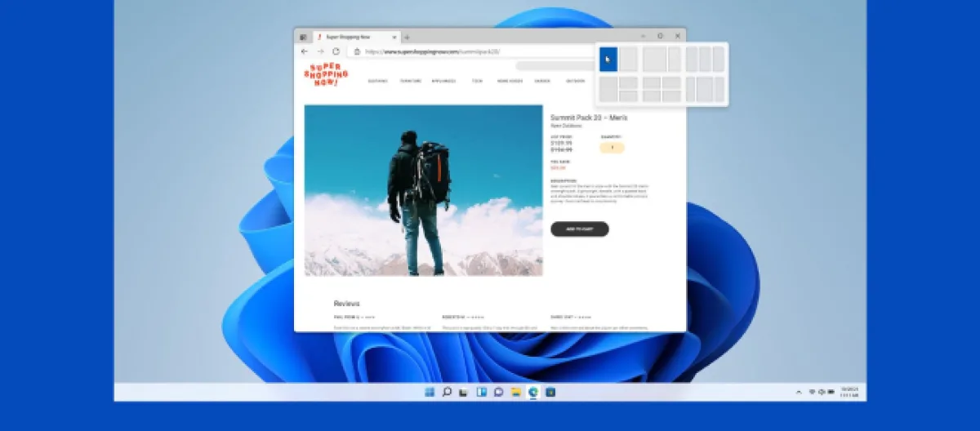This screenshot has height=431, width=980.
Task: Open the Windows Start menu
Action: point(430,393)
